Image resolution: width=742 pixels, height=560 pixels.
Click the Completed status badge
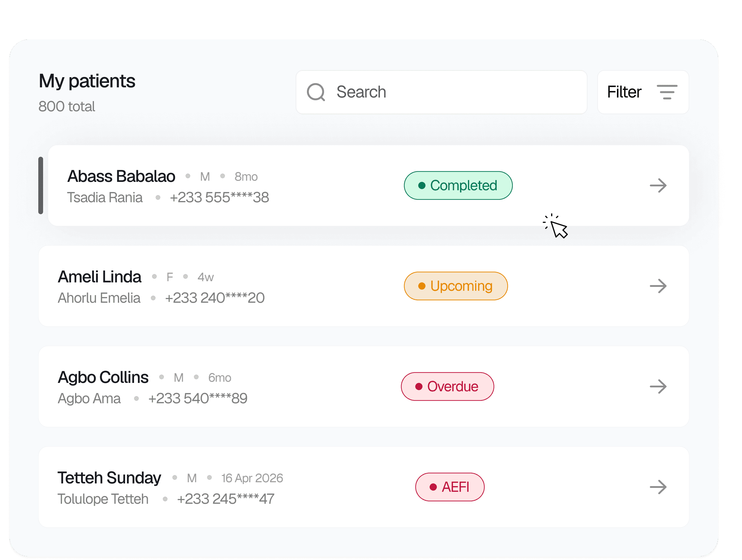(458, 185)
